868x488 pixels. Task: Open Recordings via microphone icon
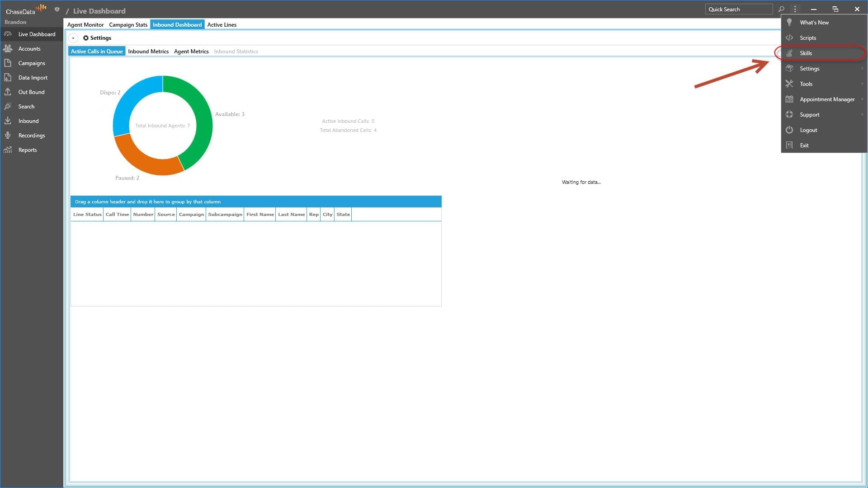point(8,135)
